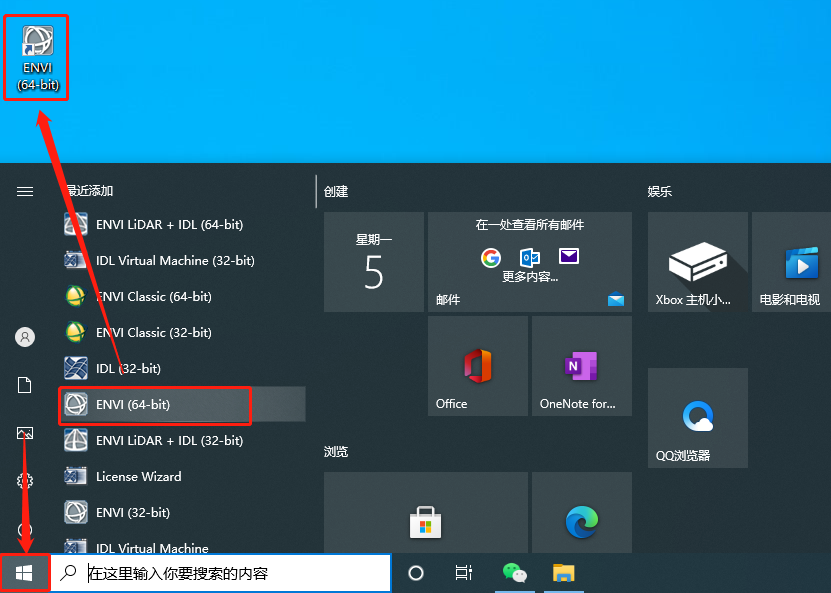The image size is (831, 593).
Task: Open the OneNote tile
Action: (x=582, y=366)
